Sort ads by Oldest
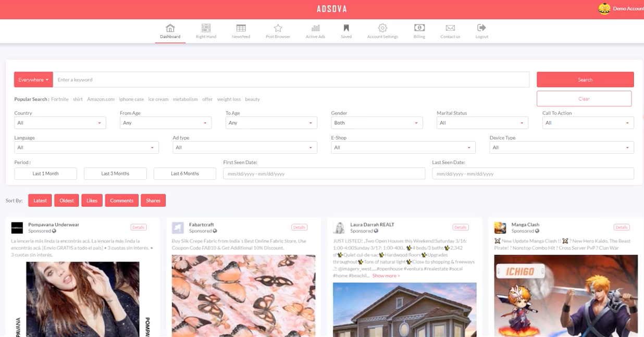 pos(67,201)
